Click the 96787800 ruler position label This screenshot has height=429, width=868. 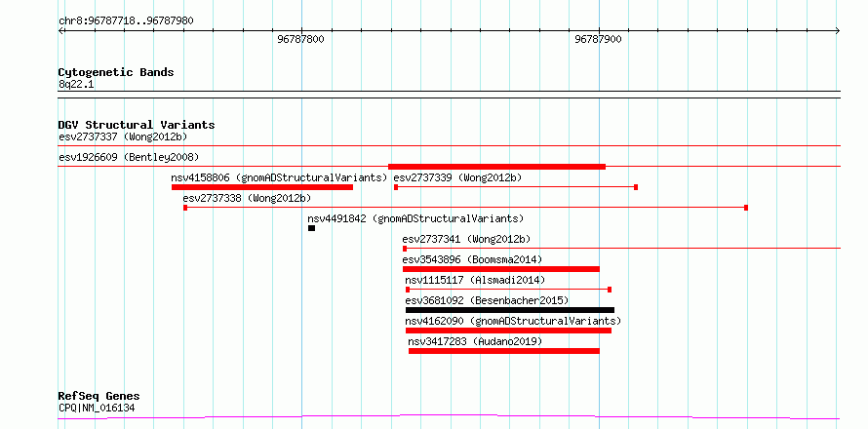[x=301, y=39]
